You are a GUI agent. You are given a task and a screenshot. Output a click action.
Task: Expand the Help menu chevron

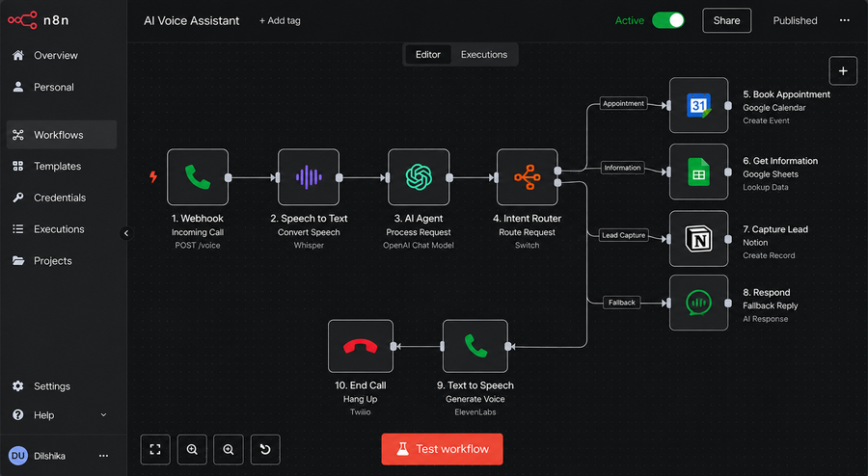103,415
